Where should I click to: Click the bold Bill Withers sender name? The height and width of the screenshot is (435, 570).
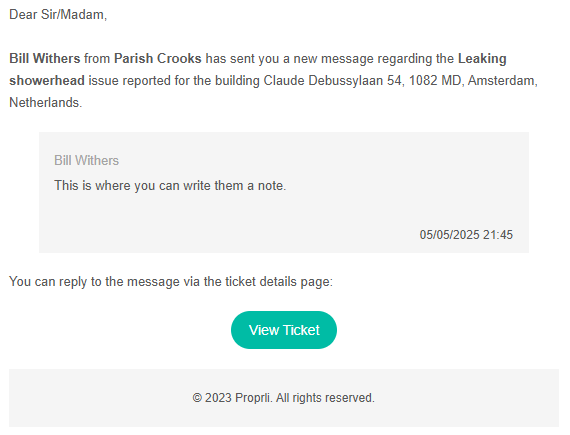(x=45, y=59)
